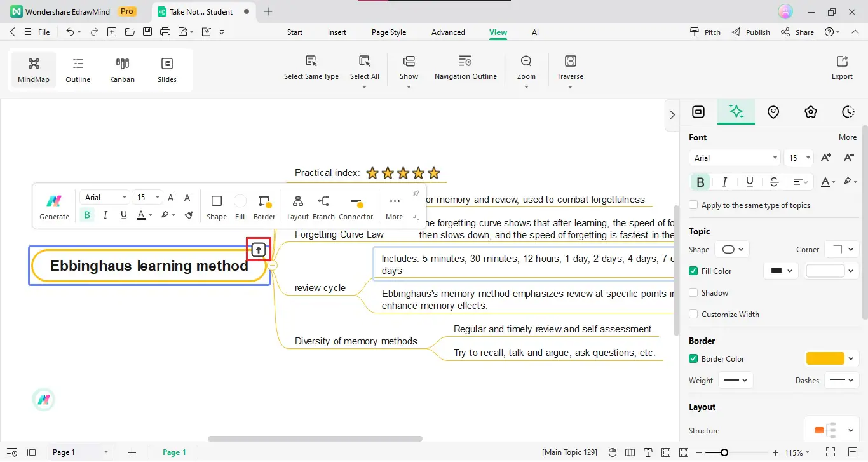Toggle Italic in the right panel

(724, 182)
